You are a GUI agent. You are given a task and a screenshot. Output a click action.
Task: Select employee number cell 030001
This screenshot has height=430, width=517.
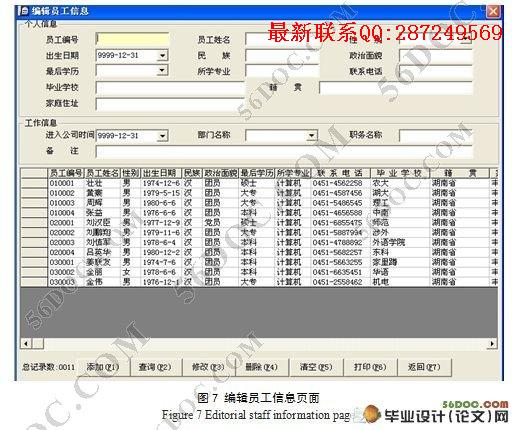pyautogui.click(x=66, y=262)
